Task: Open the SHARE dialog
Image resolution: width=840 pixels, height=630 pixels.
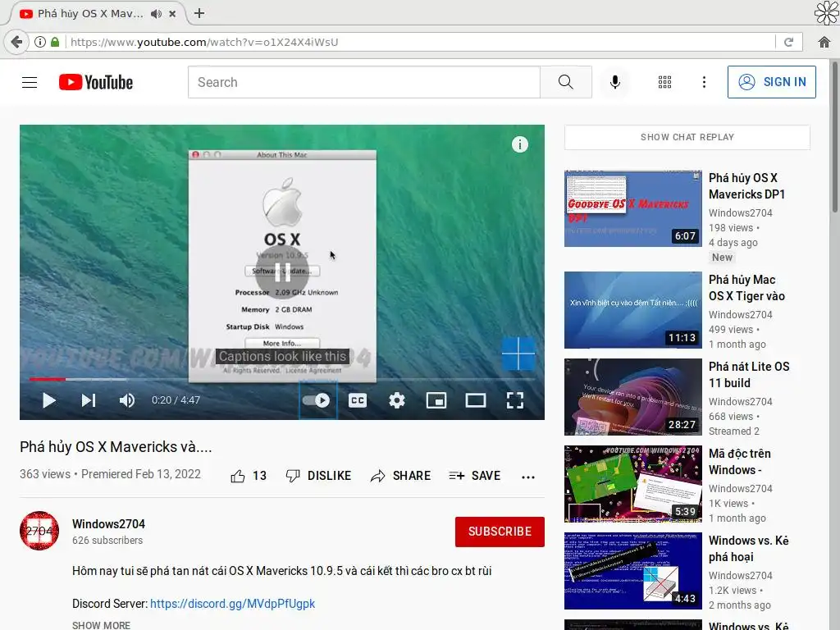Action: click(400, 476)
